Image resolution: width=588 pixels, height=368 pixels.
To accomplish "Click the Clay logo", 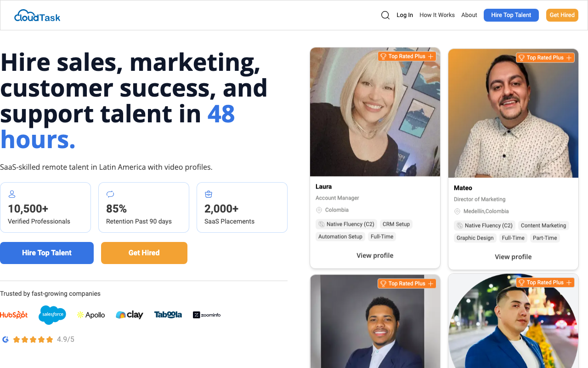I will click(130, 315).
